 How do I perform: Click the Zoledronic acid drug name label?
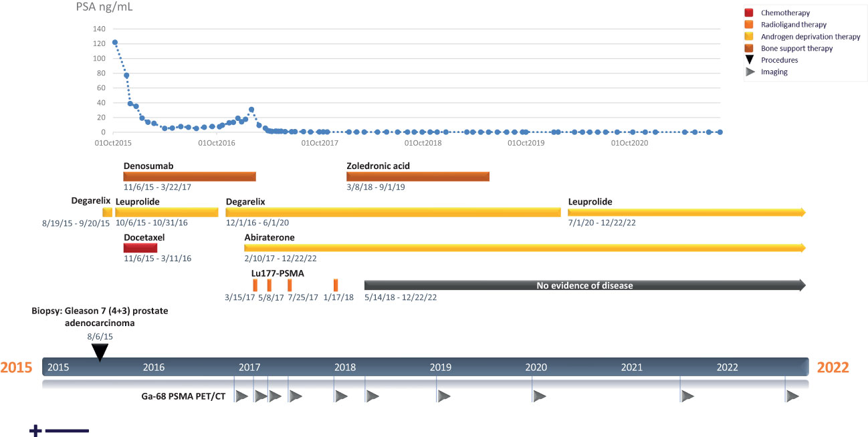pos(378,165)
